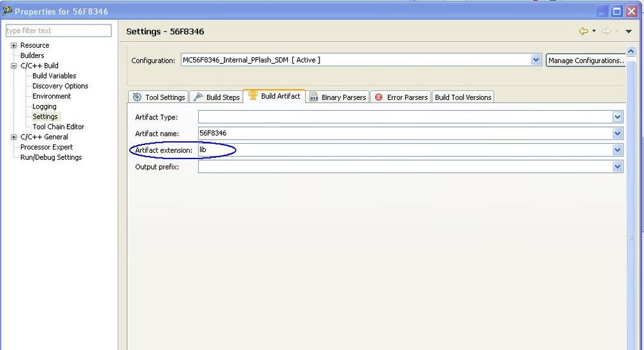Select C/C++ Build in the tree
Image resolution: width=644 pixels, height=350 pixels.
[x=39, y=66]
